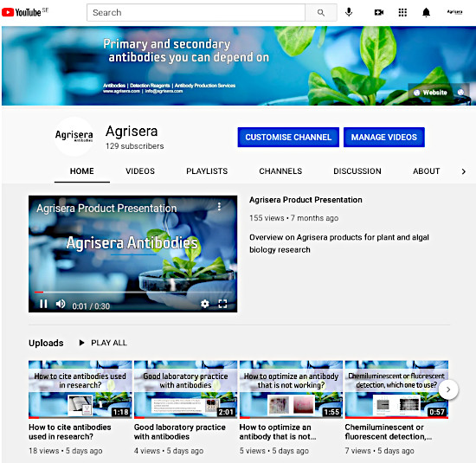Open the Website link on the banner
The height and width of the screenshot is (463, 476).
coord(434,93)
